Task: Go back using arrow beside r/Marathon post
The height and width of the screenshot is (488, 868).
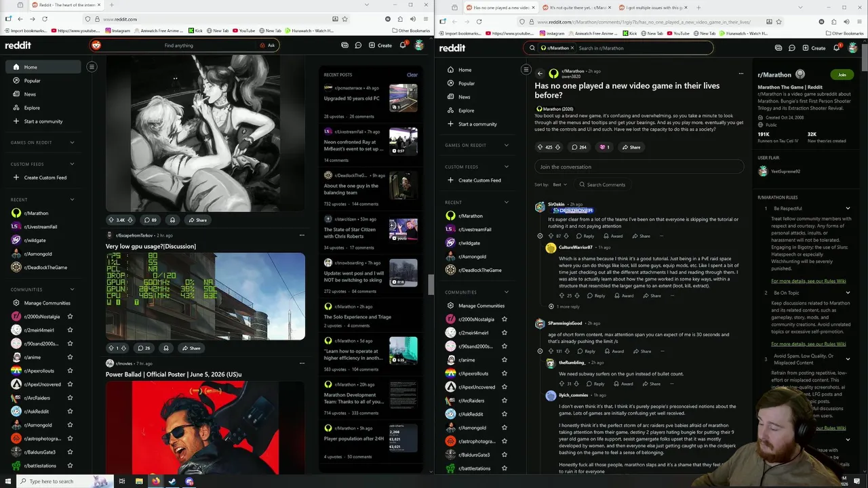Action: [x=540, y=73]
